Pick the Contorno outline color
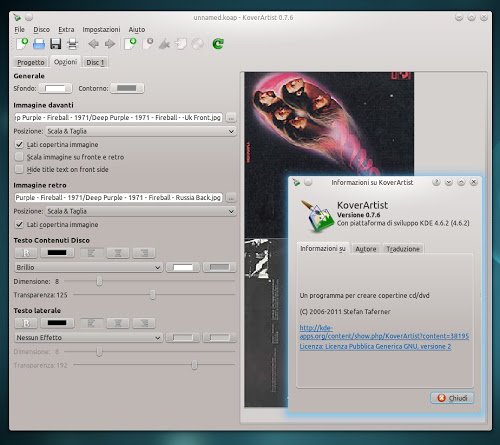Image resolution: width=500 pixels, height=445 pixels. point(127,88)
